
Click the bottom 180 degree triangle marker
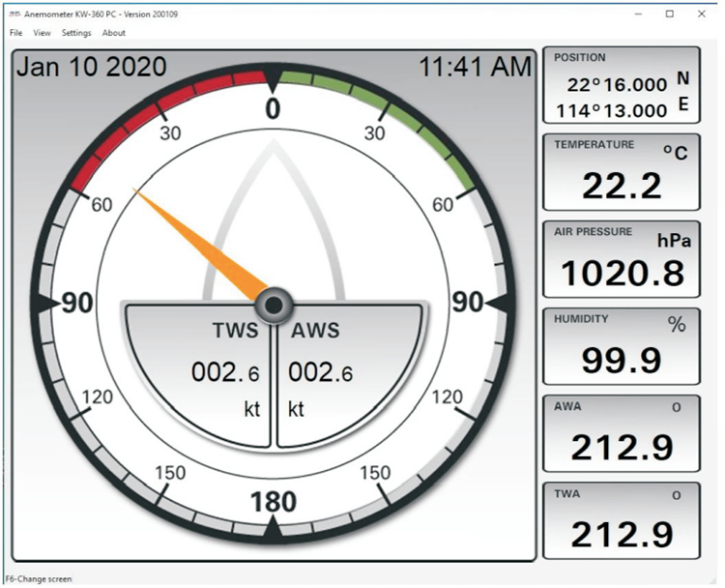(x=274, y=529)
